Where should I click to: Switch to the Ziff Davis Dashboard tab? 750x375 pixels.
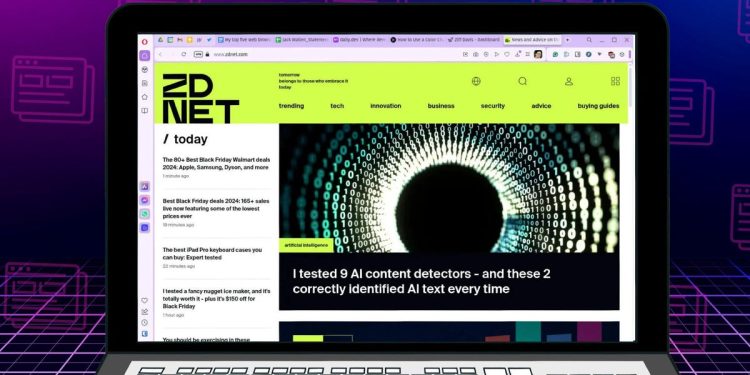pos(474,40)
